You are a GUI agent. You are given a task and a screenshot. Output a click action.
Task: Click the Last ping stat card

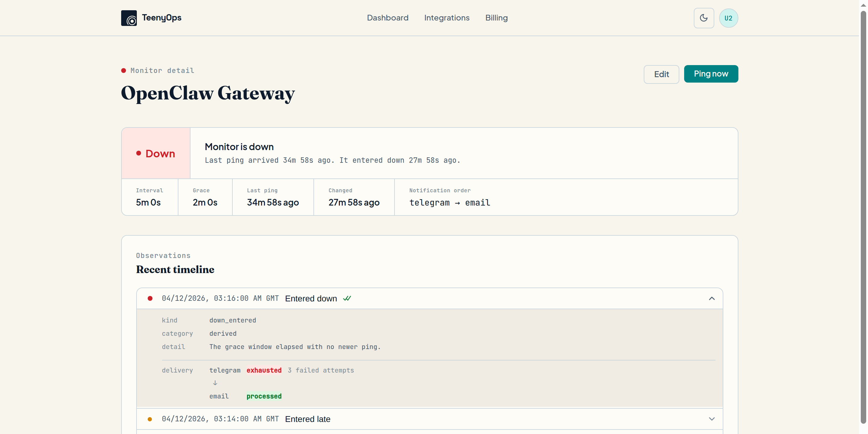click(x=272, y=197)
